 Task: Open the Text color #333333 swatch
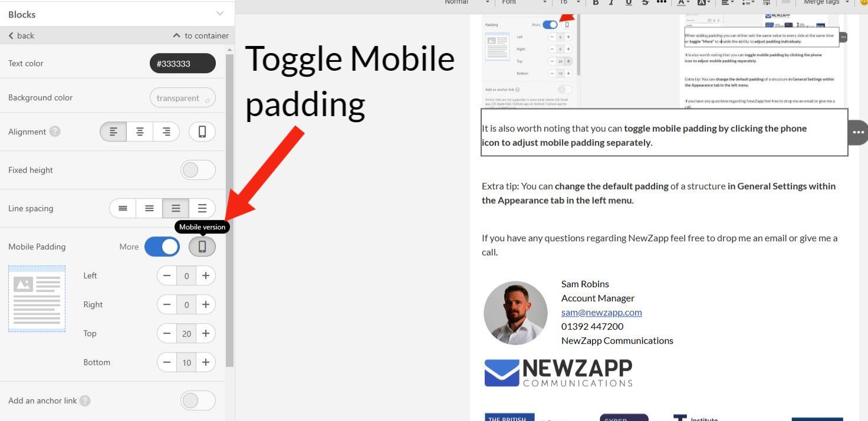pyautogui.click(x=183, y=64)
